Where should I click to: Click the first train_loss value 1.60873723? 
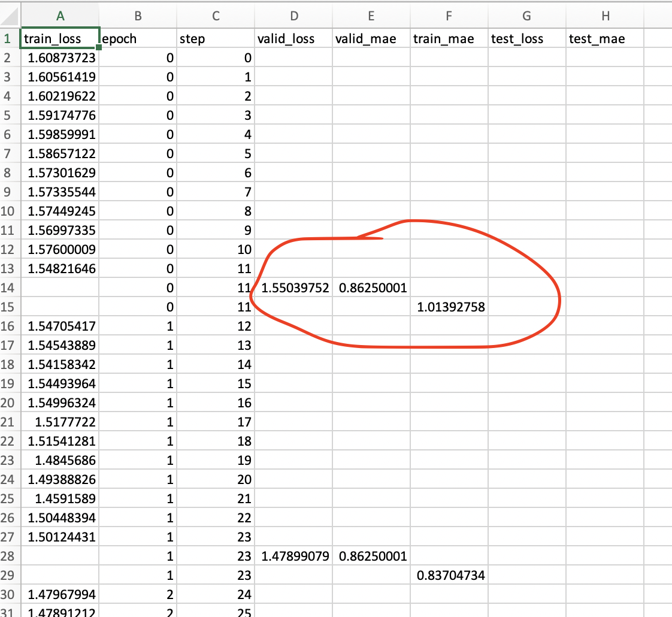click(x=60, y=58)
